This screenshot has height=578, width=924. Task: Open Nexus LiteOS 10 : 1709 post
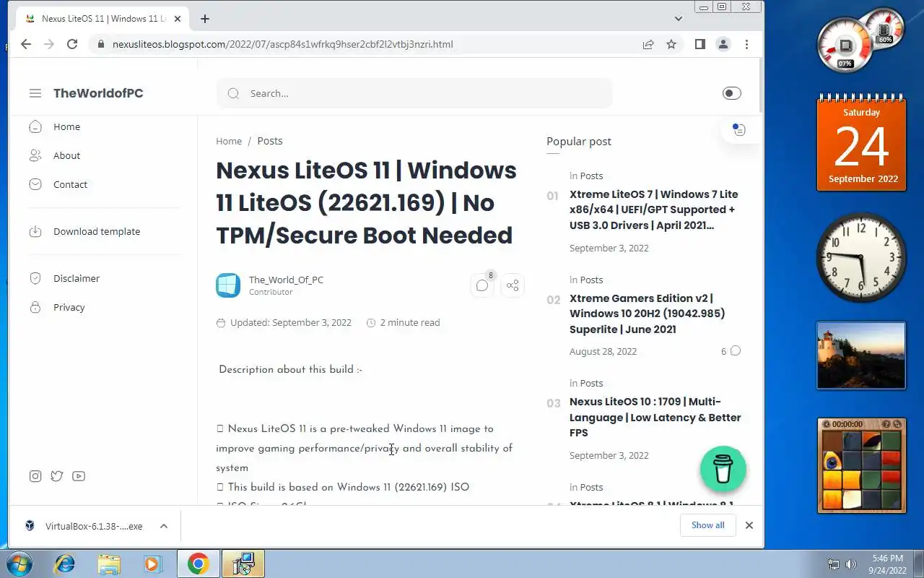[655, 417]
